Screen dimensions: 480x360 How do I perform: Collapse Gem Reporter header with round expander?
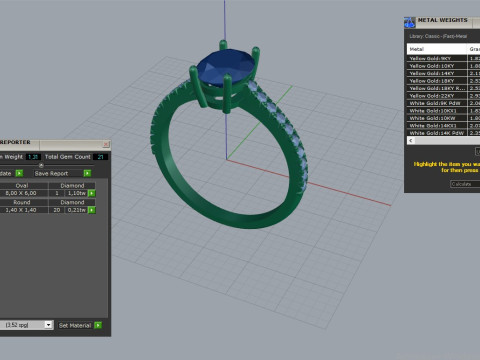click(41, 165)
